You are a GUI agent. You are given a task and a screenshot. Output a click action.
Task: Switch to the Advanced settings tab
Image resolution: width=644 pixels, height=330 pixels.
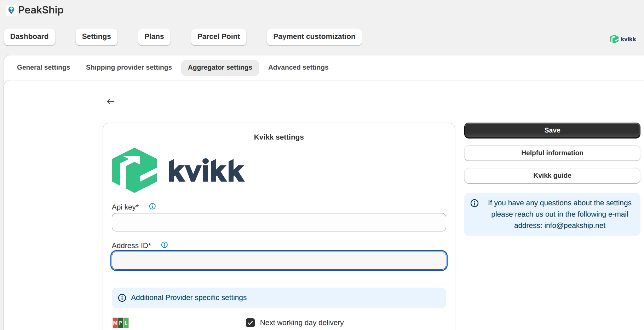298,67
